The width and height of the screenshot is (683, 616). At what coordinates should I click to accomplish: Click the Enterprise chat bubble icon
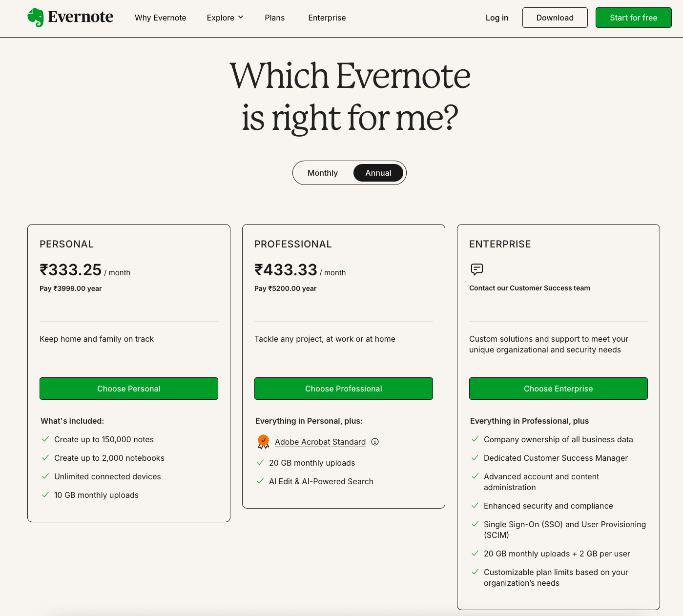click(477, 269)
